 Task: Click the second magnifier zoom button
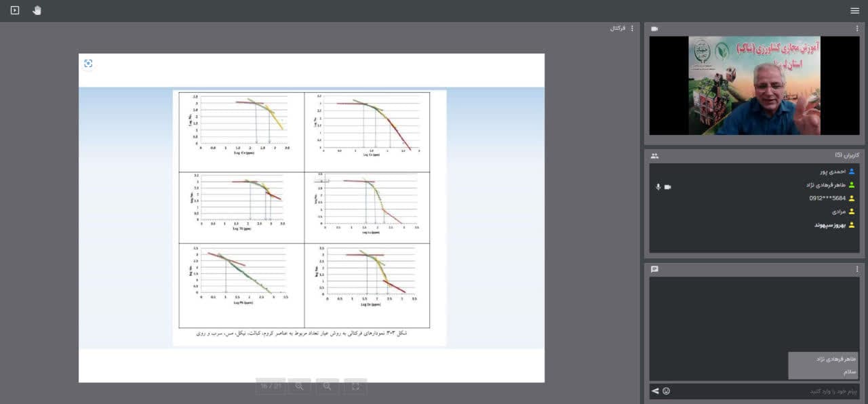(x=327, y=386)
